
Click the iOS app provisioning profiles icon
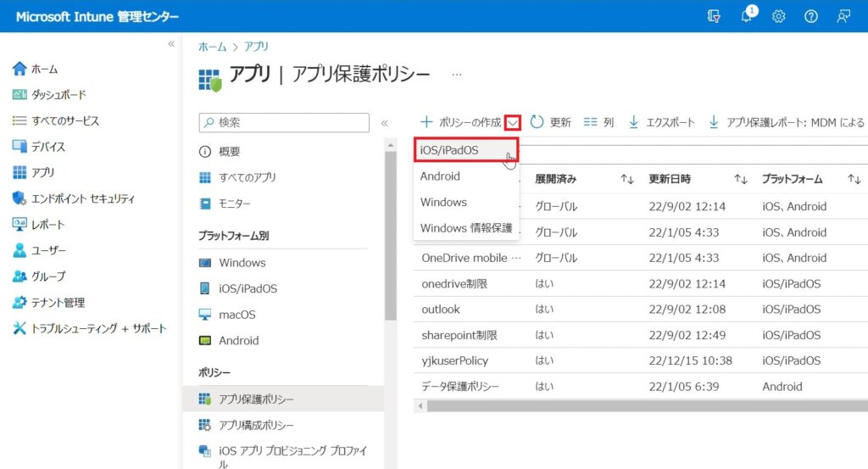[205, 451]
